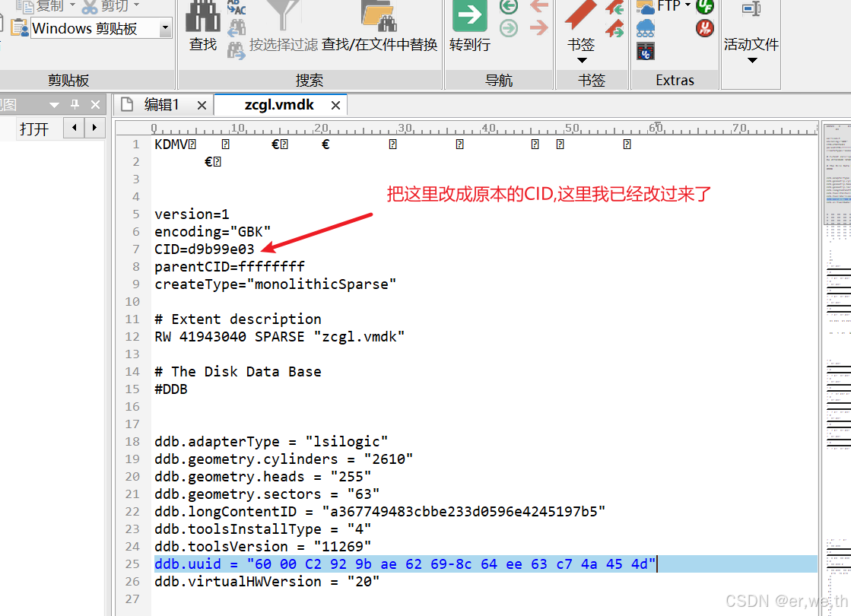
Task: Open the Windows 剪贴板 dropdown
Action: tap(167, 28)
